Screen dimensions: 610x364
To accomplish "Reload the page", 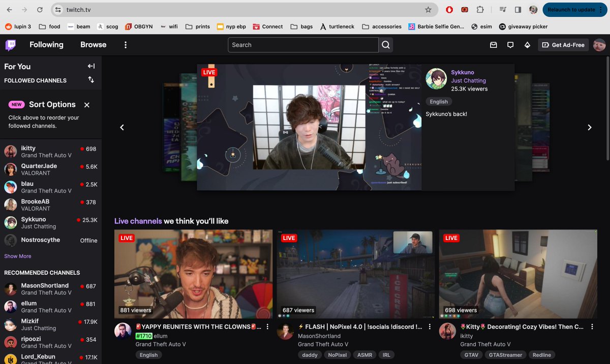I will 40,10.
